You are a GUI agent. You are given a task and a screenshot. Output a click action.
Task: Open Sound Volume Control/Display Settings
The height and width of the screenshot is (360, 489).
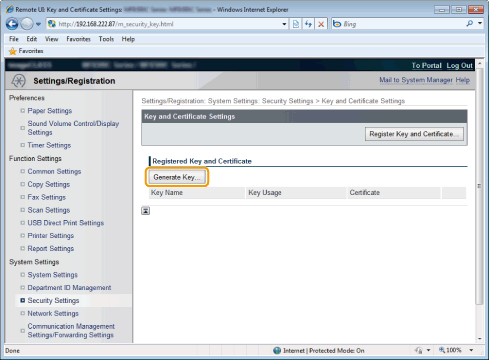point(73,128)
